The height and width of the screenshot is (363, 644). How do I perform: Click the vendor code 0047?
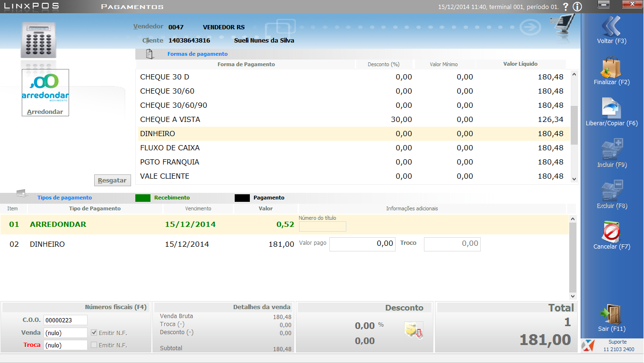click(176, 27)
